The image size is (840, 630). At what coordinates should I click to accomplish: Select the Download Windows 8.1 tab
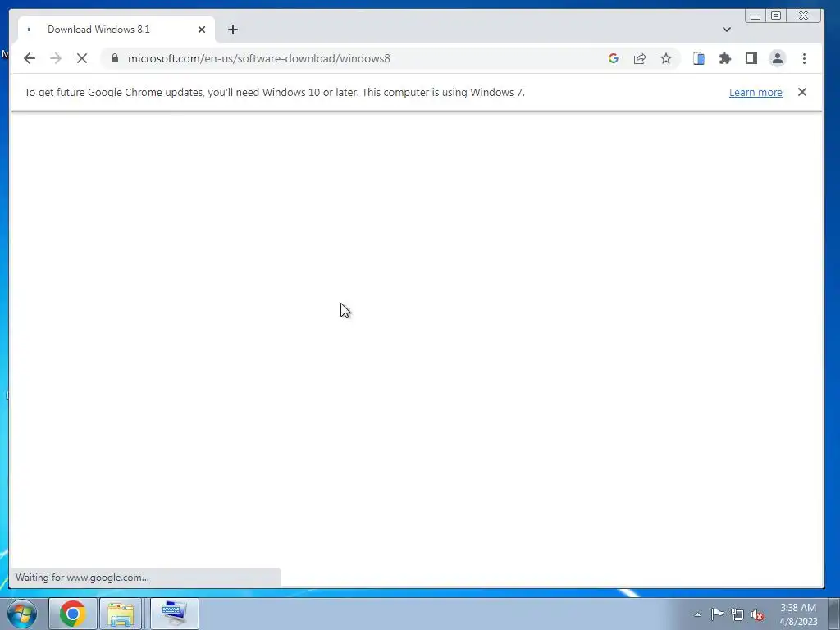coord(116,30)
